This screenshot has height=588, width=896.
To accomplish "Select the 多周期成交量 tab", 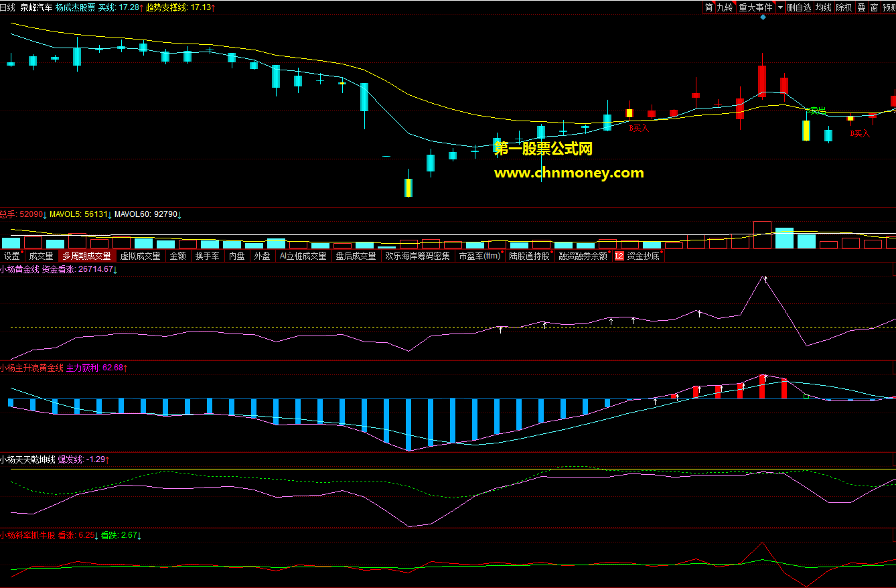I will tap(87, 256).
